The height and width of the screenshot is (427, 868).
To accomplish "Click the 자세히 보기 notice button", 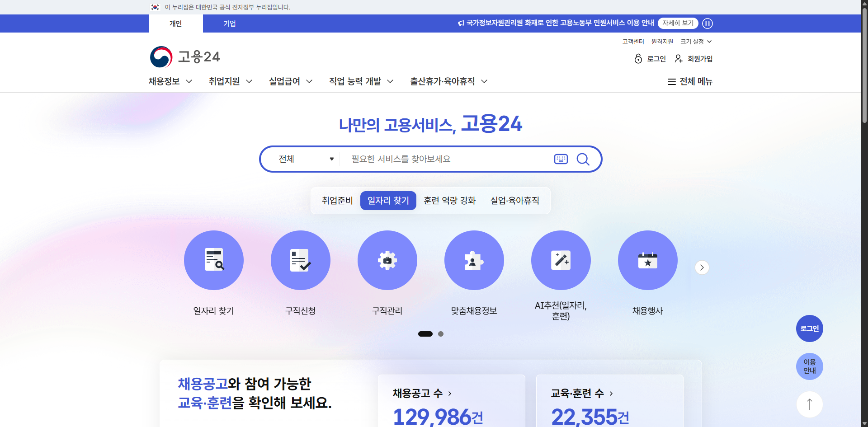I will tap(678, 23).
